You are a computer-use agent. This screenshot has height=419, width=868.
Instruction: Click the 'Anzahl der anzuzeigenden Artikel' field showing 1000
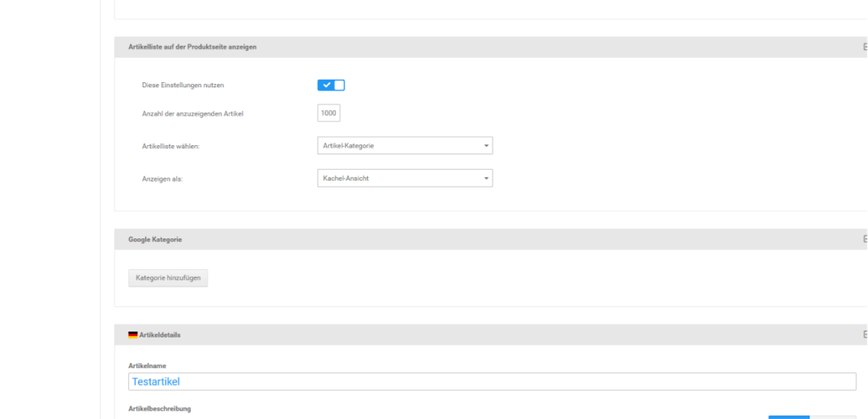pyautogui.click(x=329, y=113)
